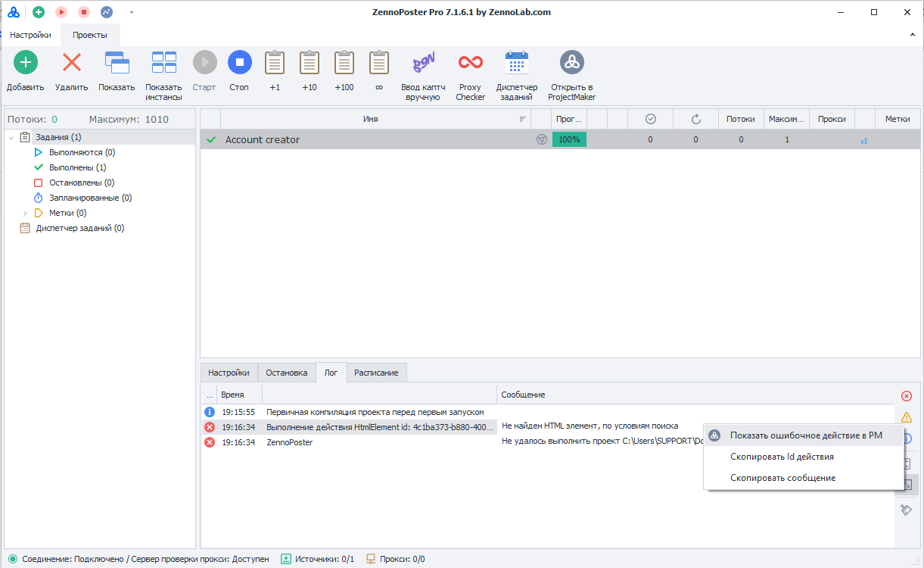Click the clear log brush icon
This screenshot has height=568, width=924.
pos(907,510)
